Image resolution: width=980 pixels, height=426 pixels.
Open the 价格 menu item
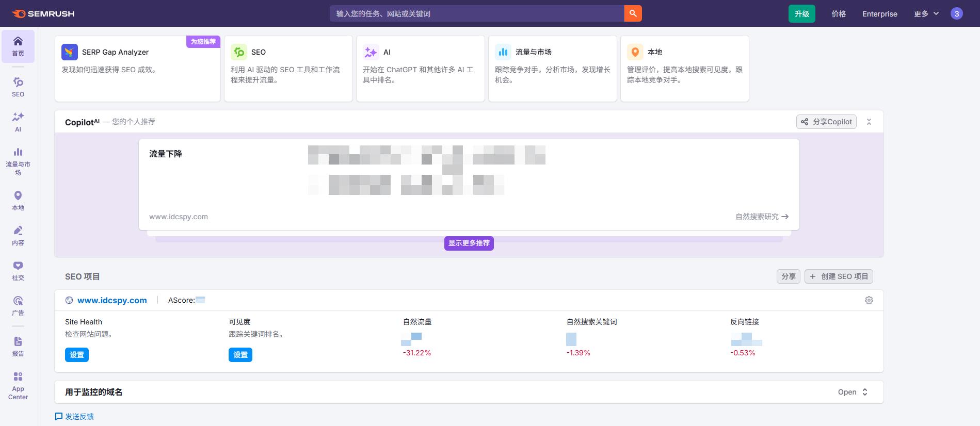pos(839,13)
